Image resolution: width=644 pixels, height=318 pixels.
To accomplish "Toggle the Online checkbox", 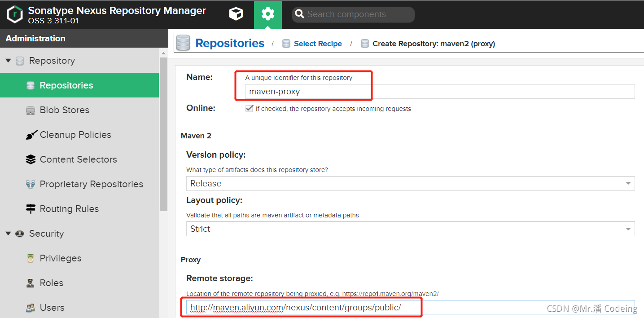I will pyautogui.click(x=250, y=109).
